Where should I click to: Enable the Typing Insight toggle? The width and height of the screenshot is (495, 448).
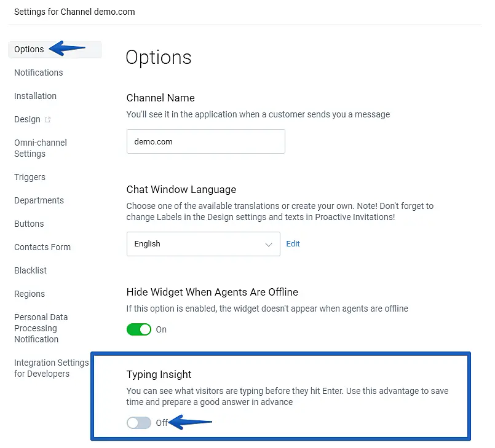[x=138, y=423]
